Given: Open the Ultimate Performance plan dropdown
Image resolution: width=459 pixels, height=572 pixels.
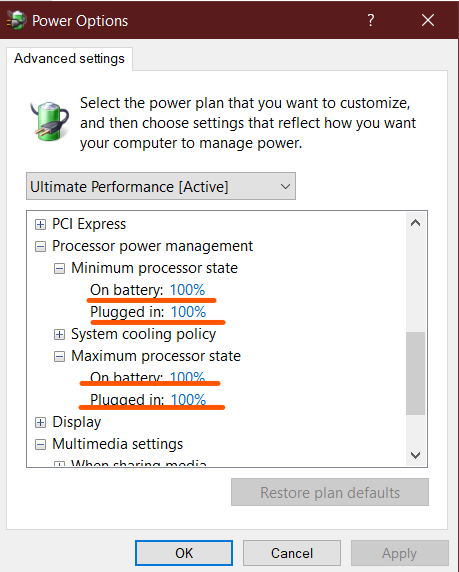Looking at the screenshot, I should click(x=161, y=186).
